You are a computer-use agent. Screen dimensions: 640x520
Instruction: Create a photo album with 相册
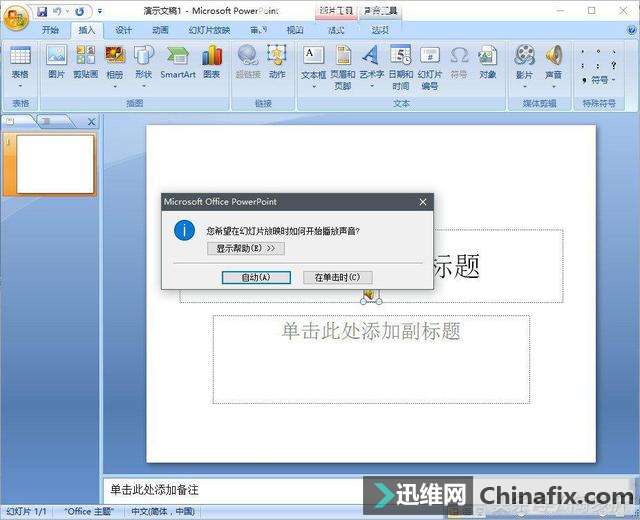(x=115, y=61)
